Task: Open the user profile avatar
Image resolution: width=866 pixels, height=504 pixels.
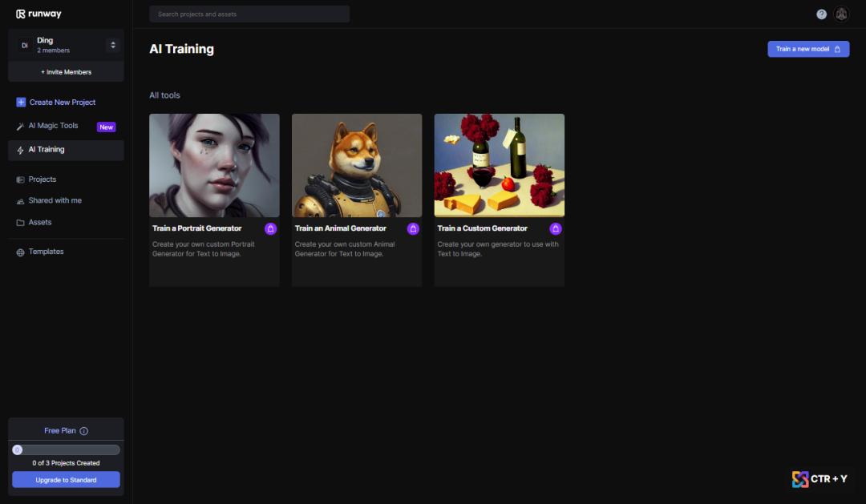Action: pyautogui.click(x=840, y=14)
